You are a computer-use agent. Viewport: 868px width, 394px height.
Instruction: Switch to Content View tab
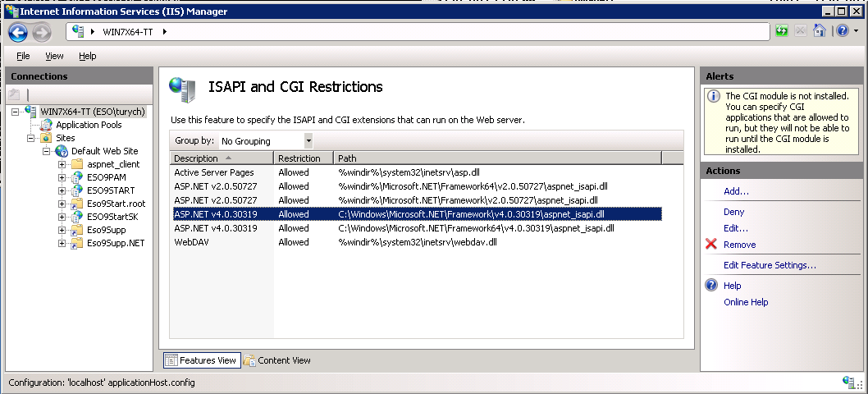tap(277, 360)
